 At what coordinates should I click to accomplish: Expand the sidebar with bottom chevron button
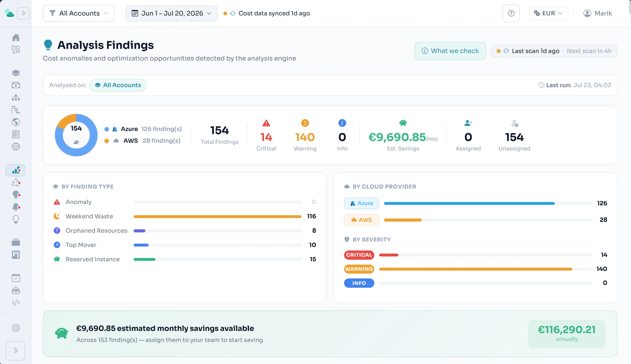16,350
